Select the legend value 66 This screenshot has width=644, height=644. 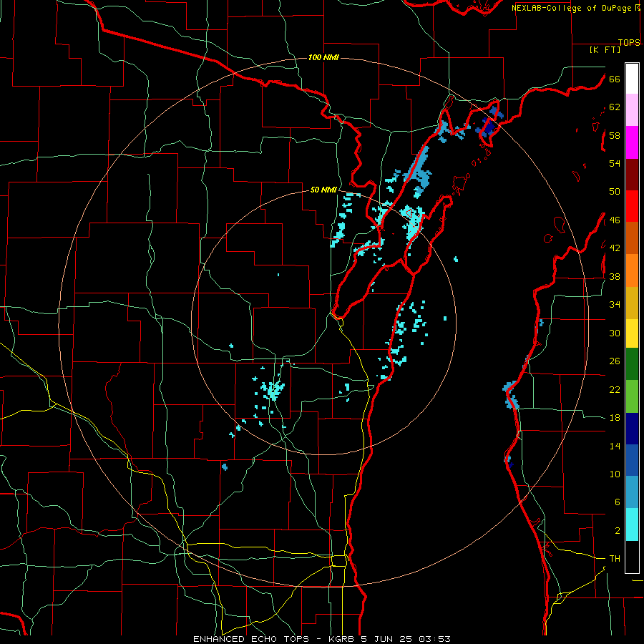pyautogui.click(x=615, y=79)
